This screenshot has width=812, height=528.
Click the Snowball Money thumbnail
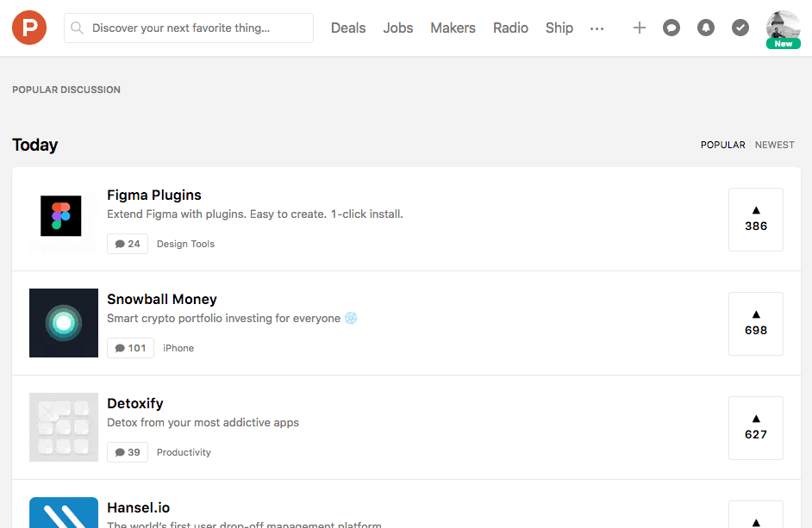(63, 323)
